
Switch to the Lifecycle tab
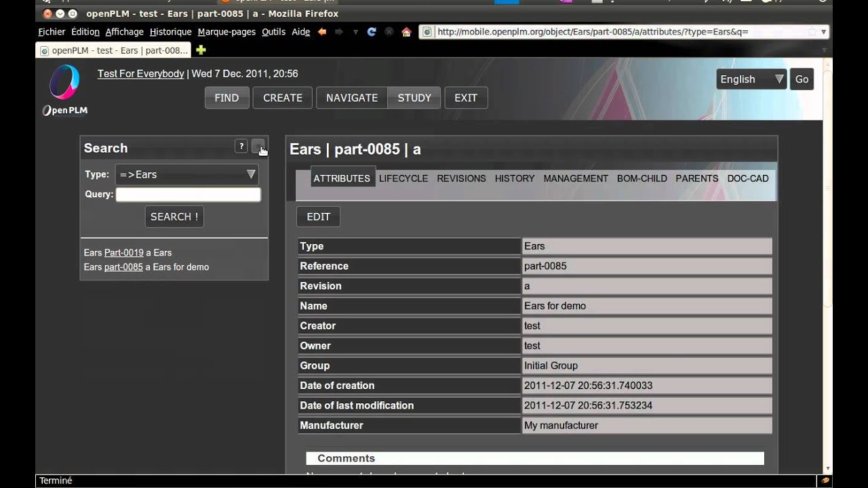403,178
